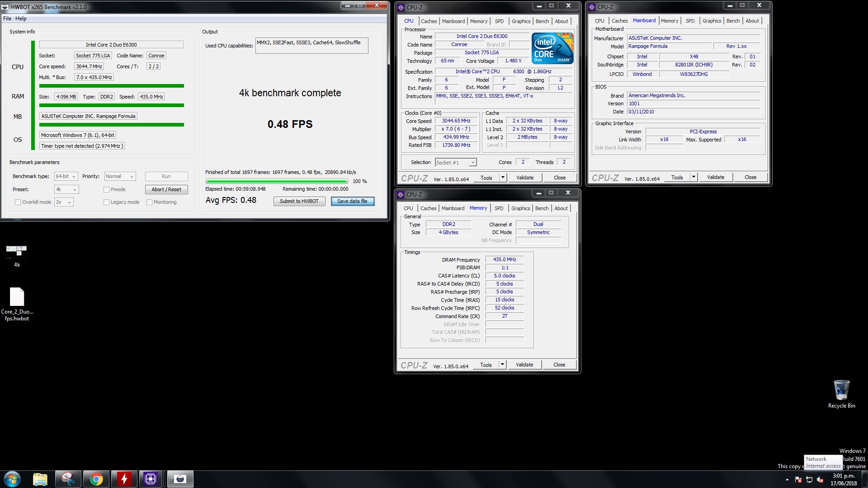The height and width of the screenshot is (488, 868).
Task: Open the Windows Start orb
Action: tap(12, 479)
